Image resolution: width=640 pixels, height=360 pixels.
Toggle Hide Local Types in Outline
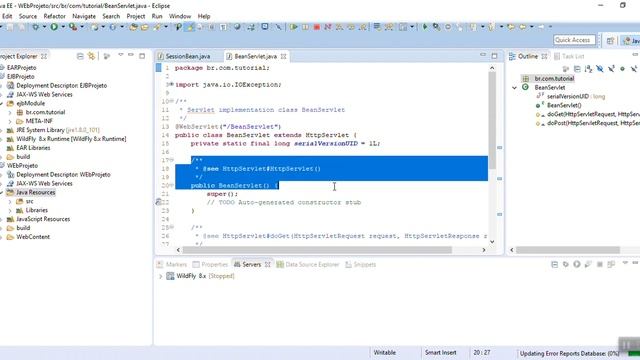point(634,69)
